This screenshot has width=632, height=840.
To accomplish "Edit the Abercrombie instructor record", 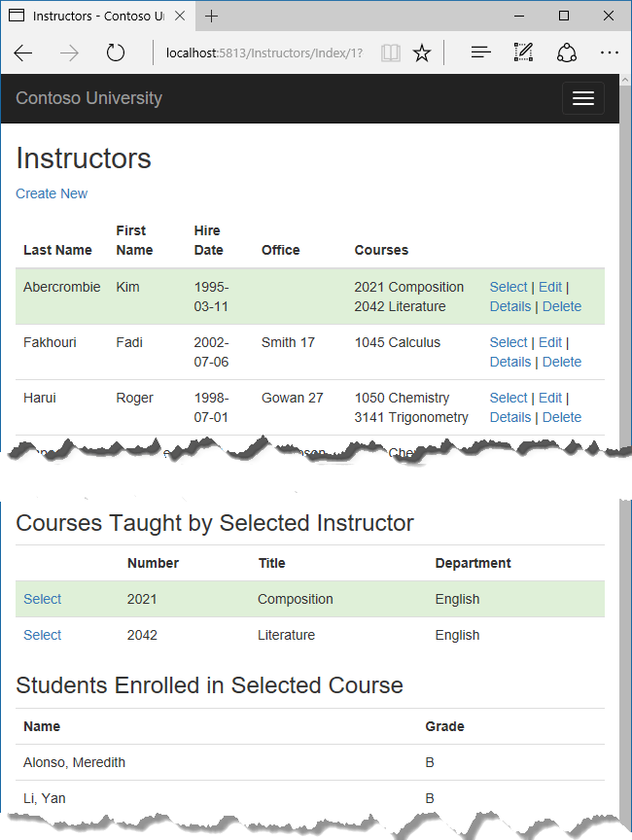I will 549,287.
